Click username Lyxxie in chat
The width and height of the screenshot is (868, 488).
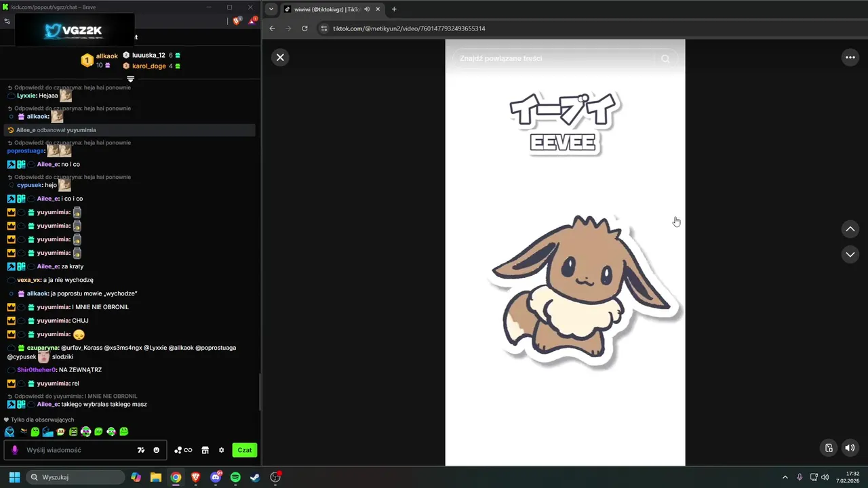26,96
